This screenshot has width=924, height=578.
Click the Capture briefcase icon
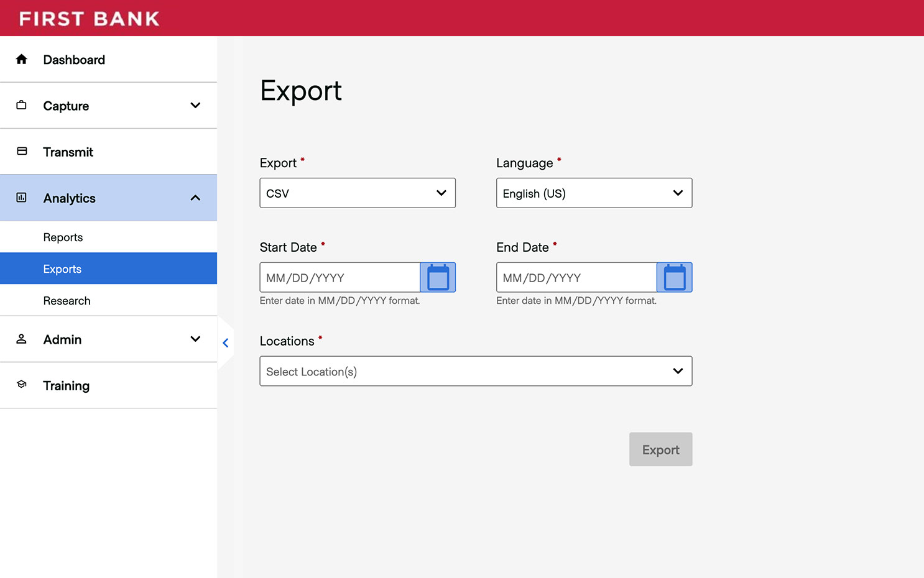[22, 105]
